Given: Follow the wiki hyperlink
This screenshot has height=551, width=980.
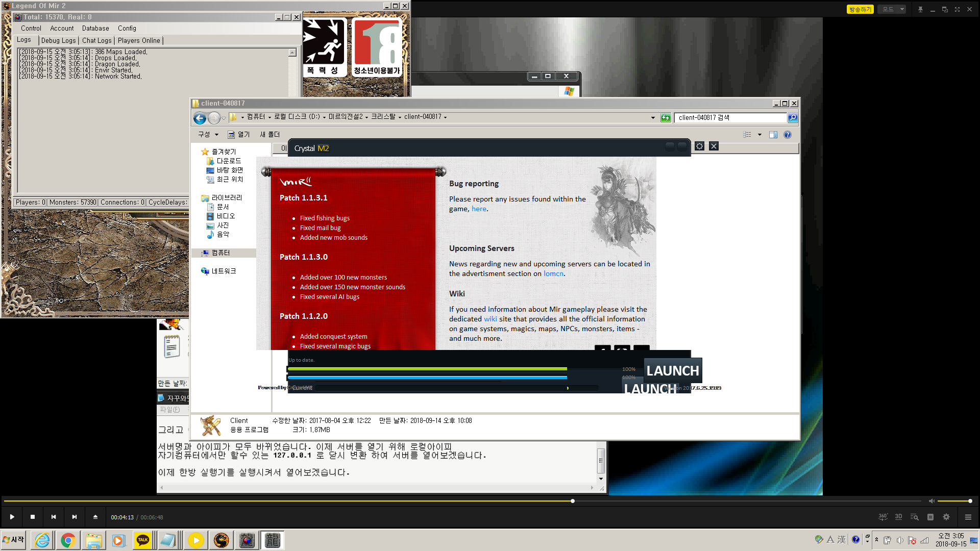Looking at the screenshot, I should click(x=490, y=319).
